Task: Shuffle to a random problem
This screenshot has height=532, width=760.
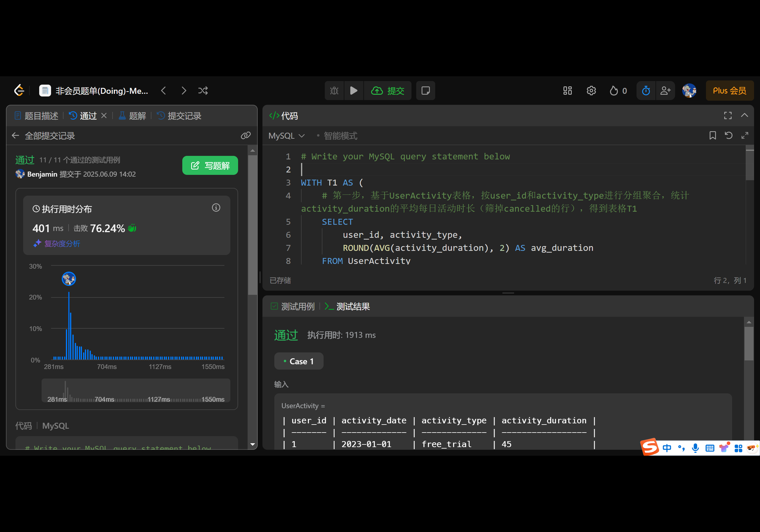Action: 203,90
